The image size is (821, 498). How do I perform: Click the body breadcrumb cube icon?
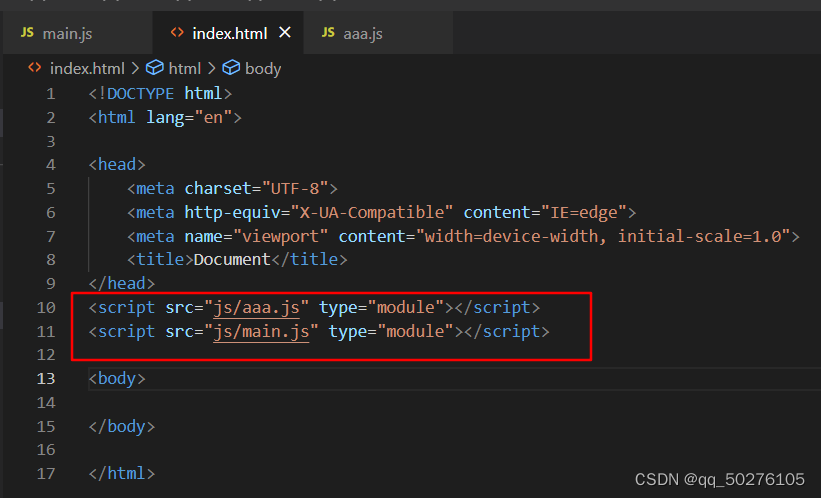coord(231,68)
